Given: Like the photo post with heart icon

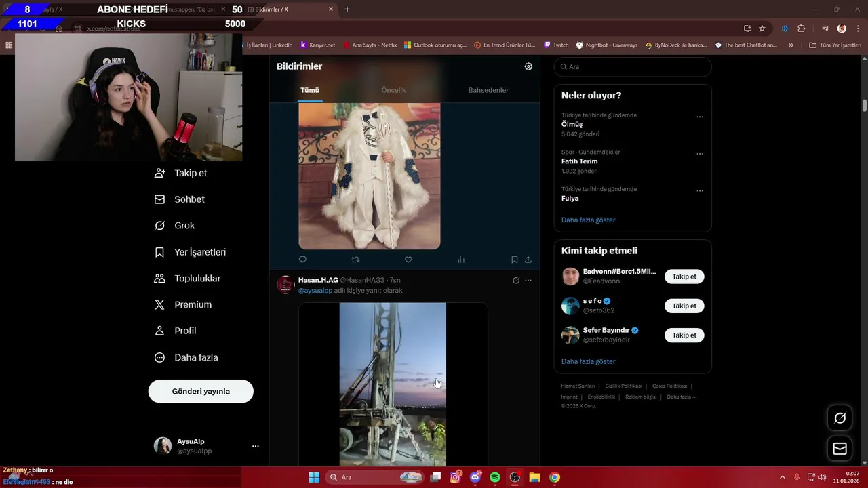Looking at the screenshot, I should coord(408,260).
